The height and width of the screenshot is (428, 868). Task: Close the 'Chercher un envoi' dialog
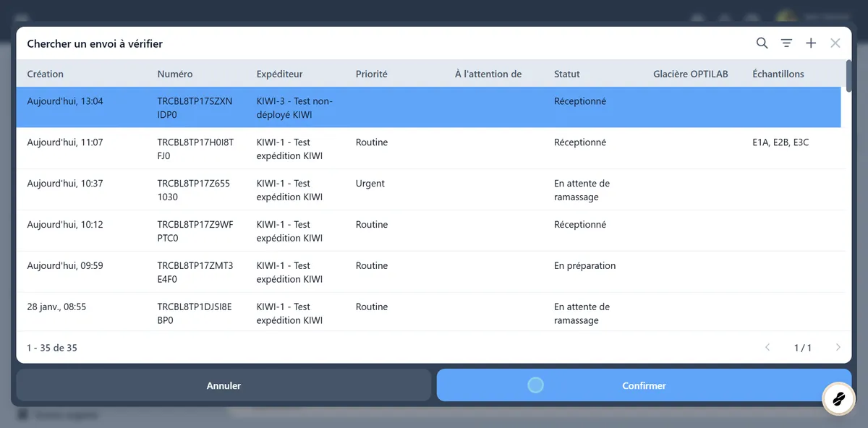835,43
